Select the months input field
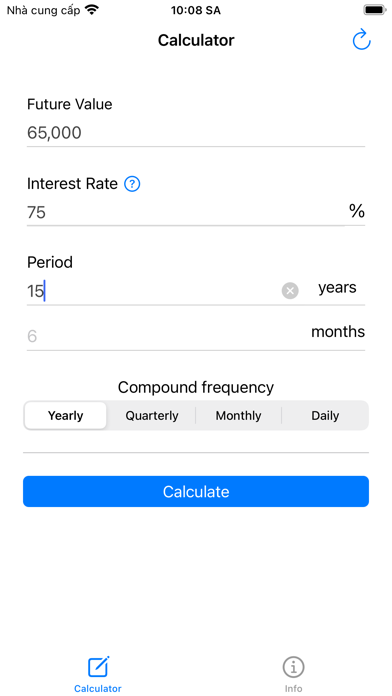This screenshot has height=696, width=392. (x=166, y=336)
